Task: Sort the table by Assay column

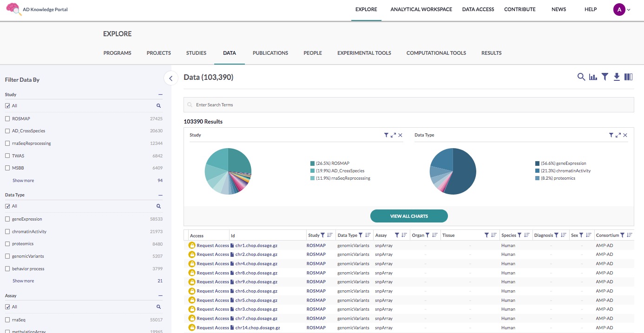Action: click(x=404, y=235)
